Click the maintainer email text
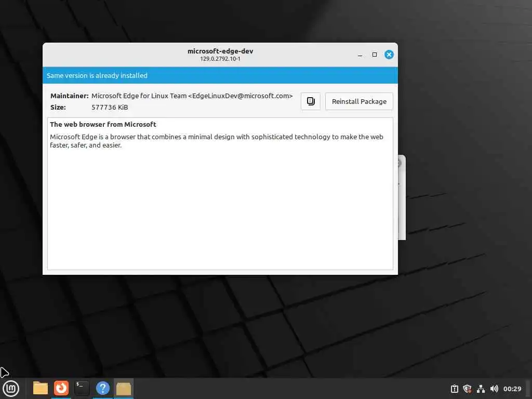 point(240,96)
